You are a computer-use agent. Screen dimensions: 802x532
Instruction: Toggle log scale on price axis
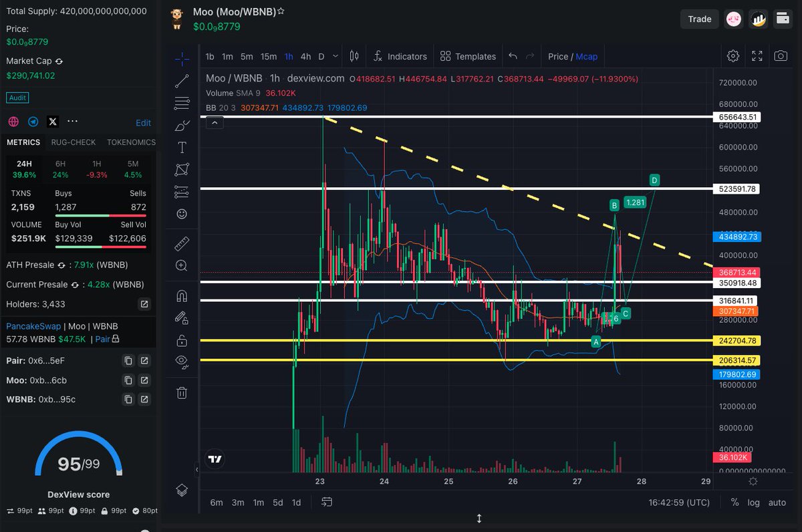click(754, 502)
